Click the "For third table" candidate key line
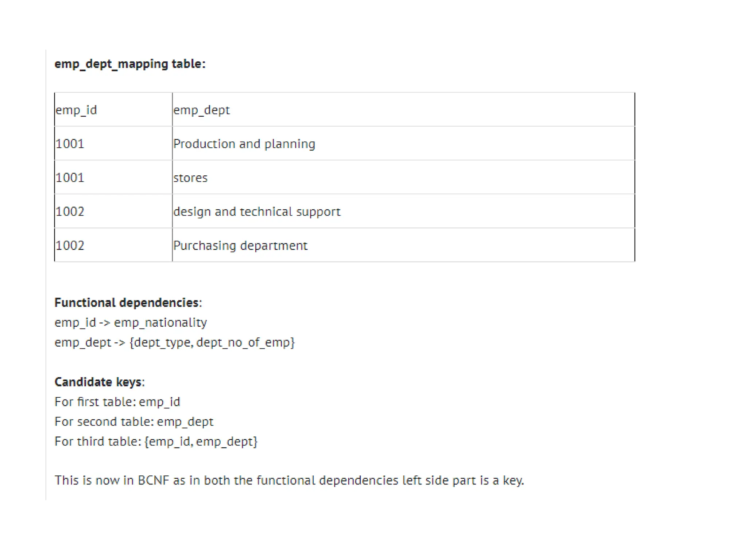This screenshot has height=560, width=747. click(156, 442)
